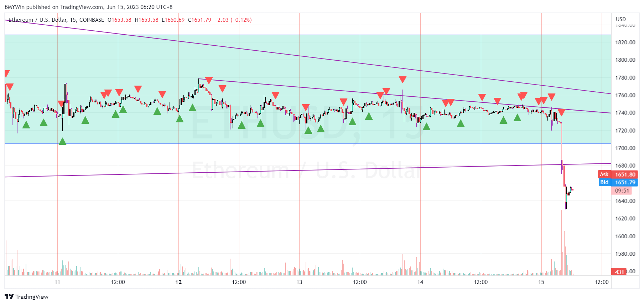Open the Ethereum / U.S. Dollar symbol title

(56, 20)
